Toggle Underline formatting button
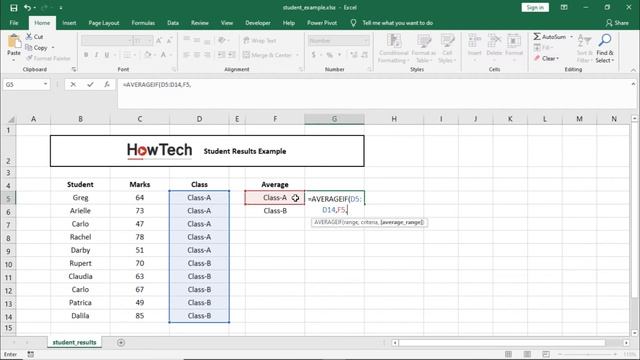The height and width of the screenshot is (360, 640). [x=107, y=55]
